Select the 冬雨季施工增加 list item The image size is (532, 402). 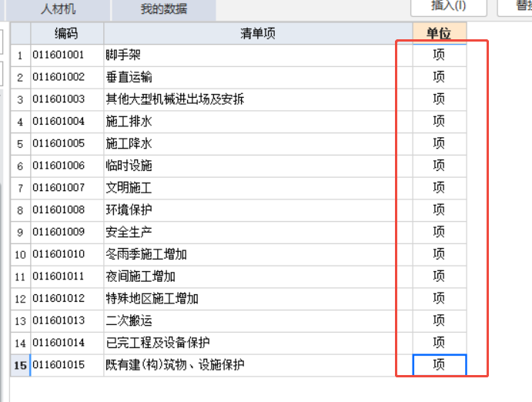click(258, 254)
